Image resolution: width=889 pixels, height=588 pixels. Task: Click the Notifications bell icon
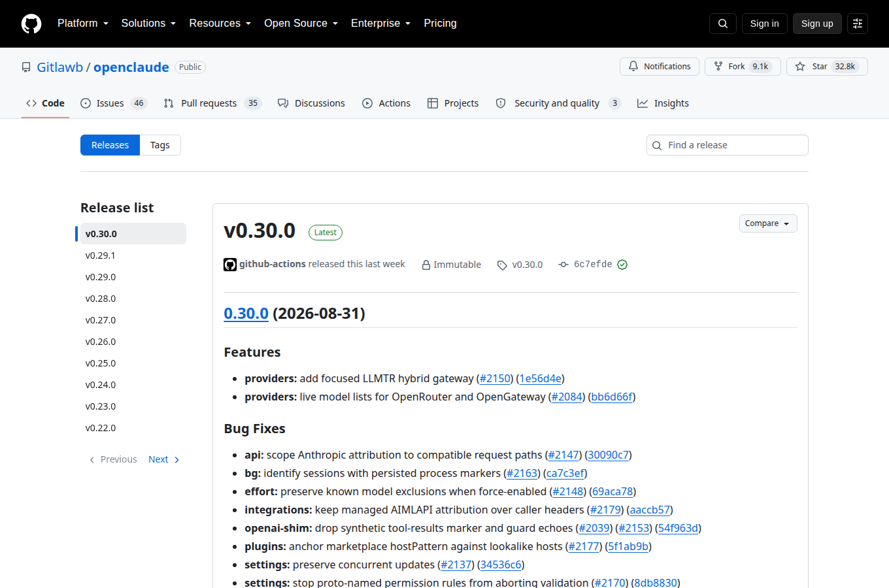tap(633, 67)
